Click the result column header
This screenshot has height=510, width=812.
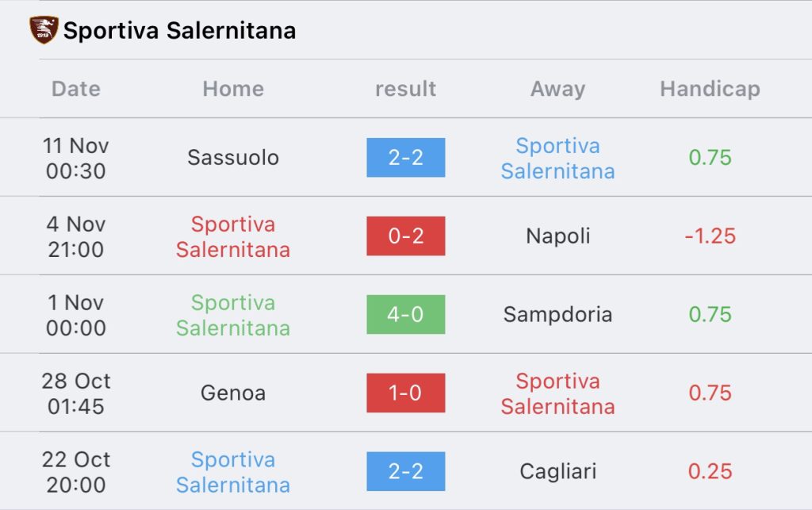(x=405, y=89)
